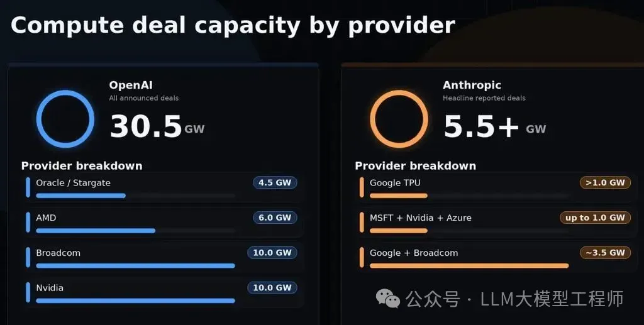Select the Oracle / Stargate row label
The width and height of the screenshot is (644, 325).
(73, 183)
